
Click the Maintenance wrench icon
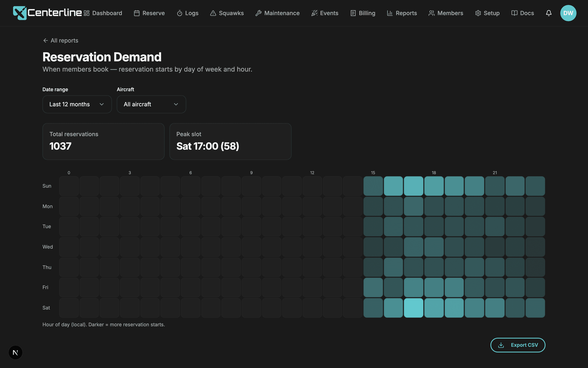coord(258,13)
